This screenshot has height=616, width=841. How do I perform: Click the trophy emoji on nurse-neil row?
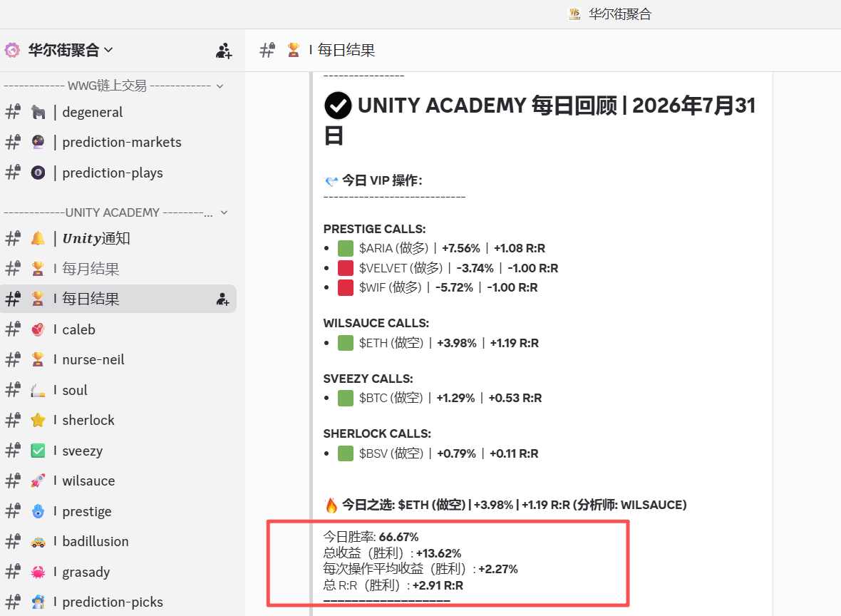[x=38, y=359]
